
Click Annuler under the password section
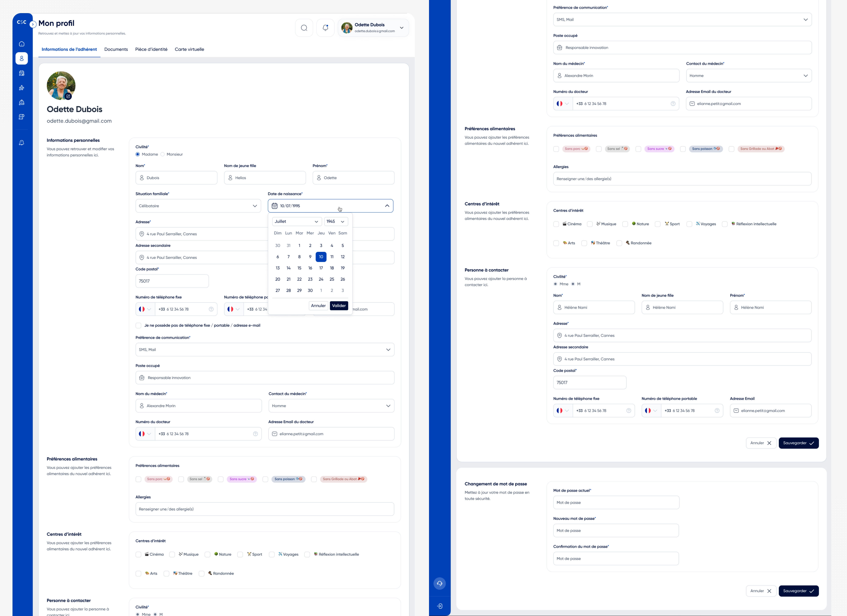[761, 591]
